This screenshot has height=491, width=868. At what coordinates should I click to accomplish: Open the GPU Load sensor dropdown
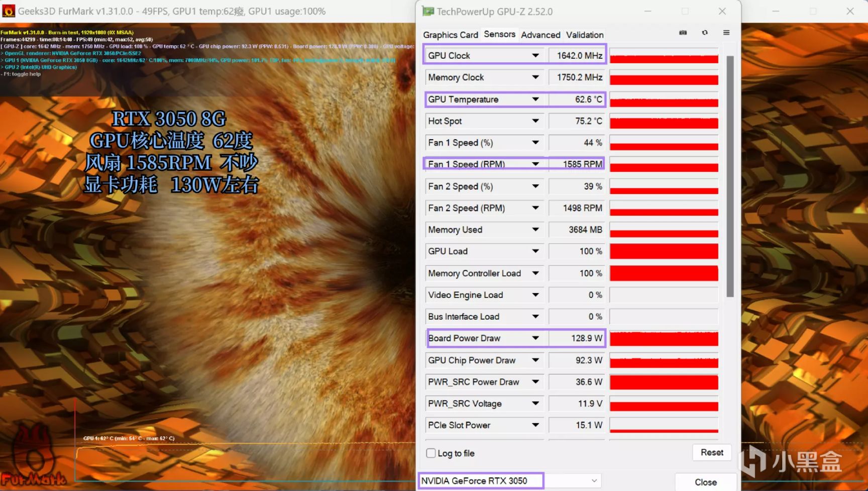coord(535,251)
